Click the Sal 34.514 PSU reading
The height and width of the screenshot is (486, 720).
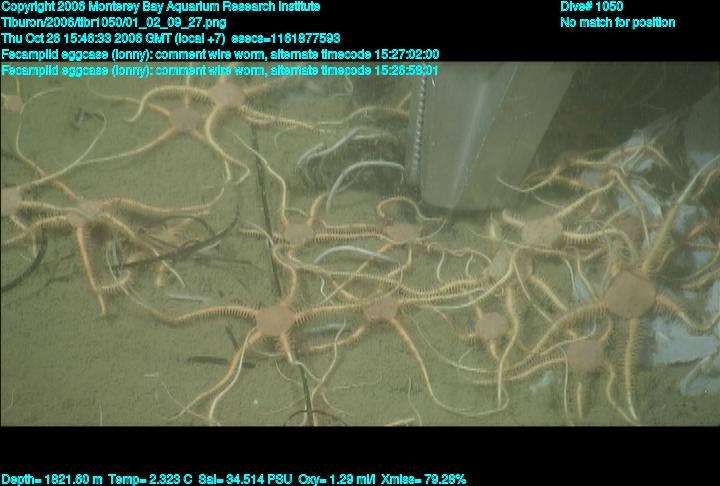(253, 479)
